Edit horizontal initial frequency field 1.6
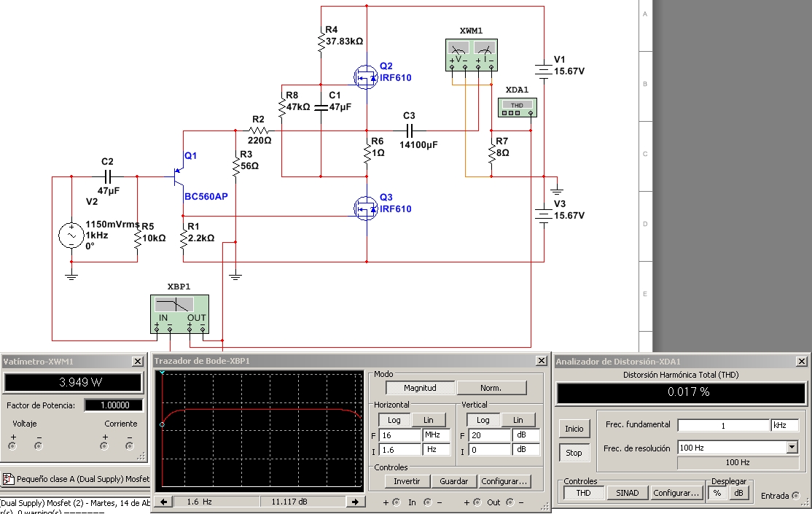Screen dimensions: 812x514 click(400, 450)
